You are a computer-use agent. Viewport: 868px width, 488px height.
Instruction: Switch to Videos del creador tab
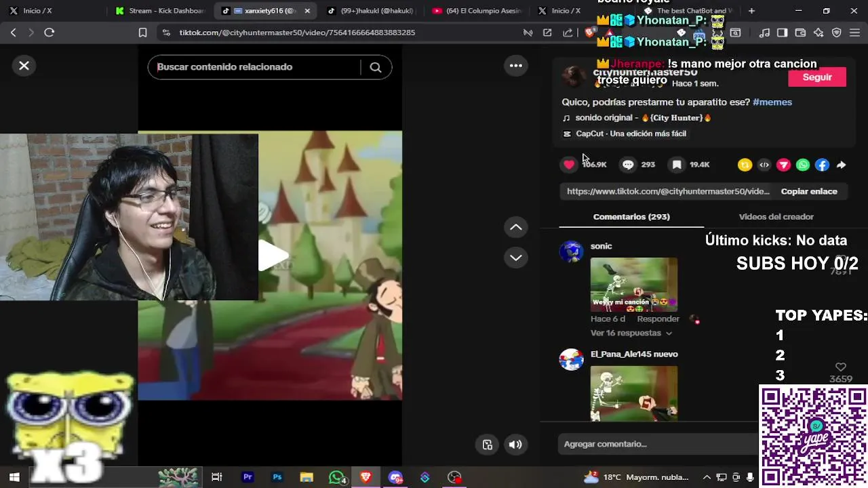[776, 217]
